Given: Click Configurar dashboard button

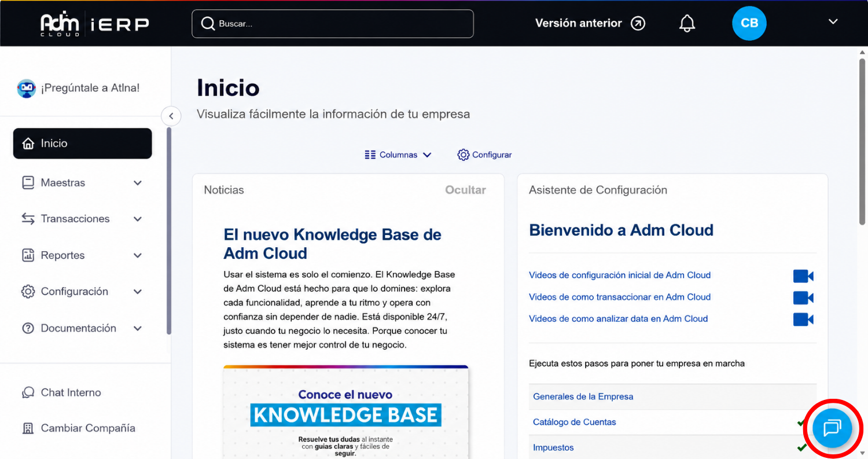Looking at the screenshot, I should 484,155.
